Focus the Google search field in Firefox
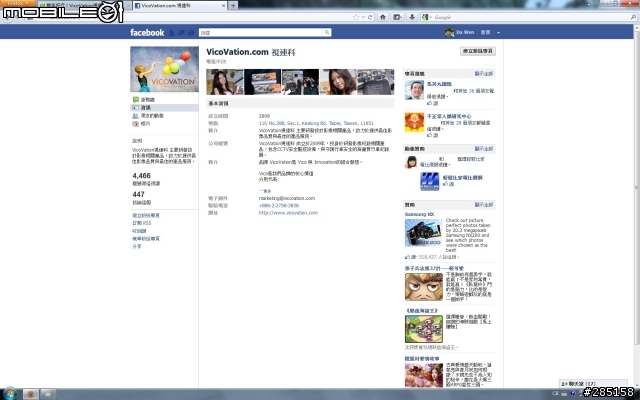 pos(531,17)
